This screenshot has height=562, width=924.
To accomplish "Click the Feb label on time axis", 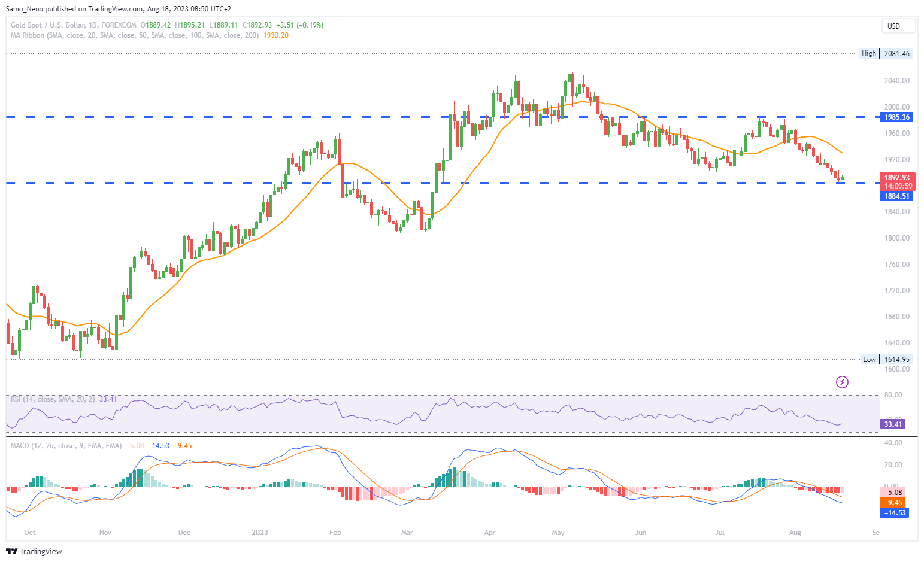I will pos(335,533).
